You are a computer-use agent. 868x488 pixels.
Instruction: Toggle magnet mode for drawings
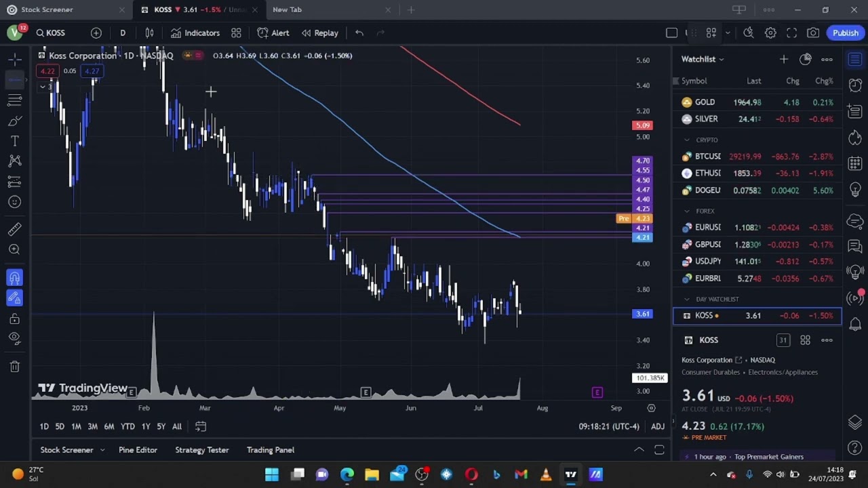coord(14,278)
